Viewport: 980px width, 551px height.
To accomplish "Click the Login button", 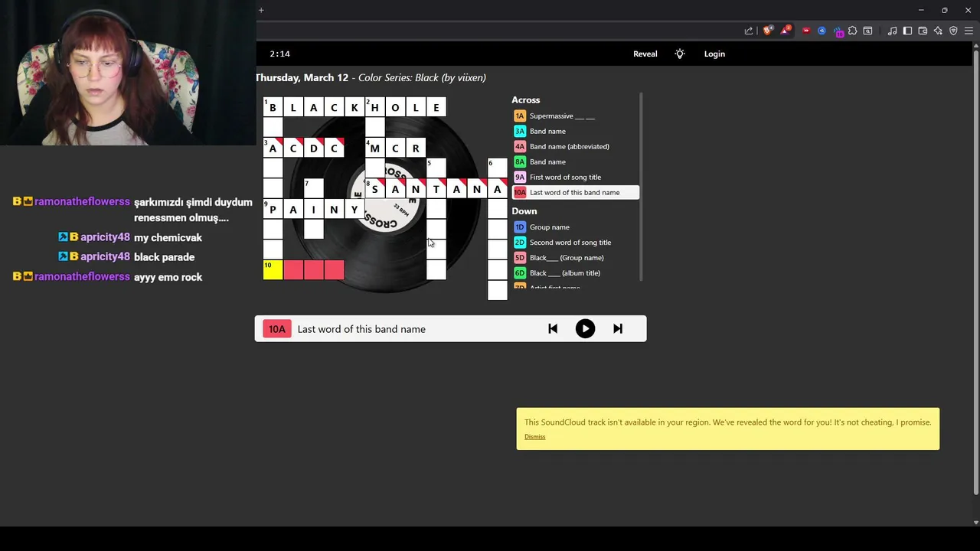I will click(x=714, y=54).
